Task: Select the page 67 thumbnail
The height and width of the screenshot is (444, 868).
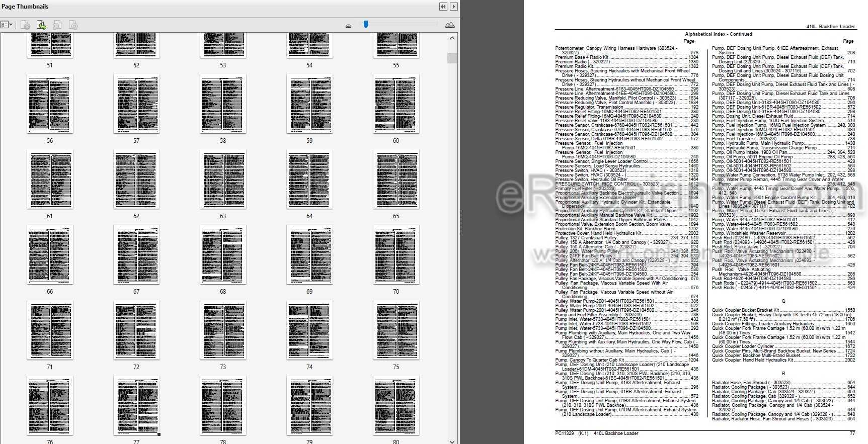Action: [136, 255]
